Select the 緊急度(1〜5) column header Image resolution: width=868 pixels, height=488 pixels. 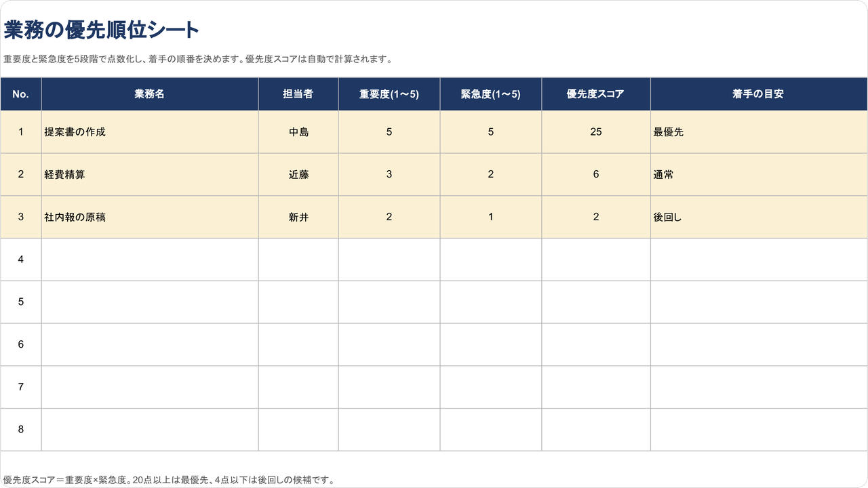coord(491,94)
